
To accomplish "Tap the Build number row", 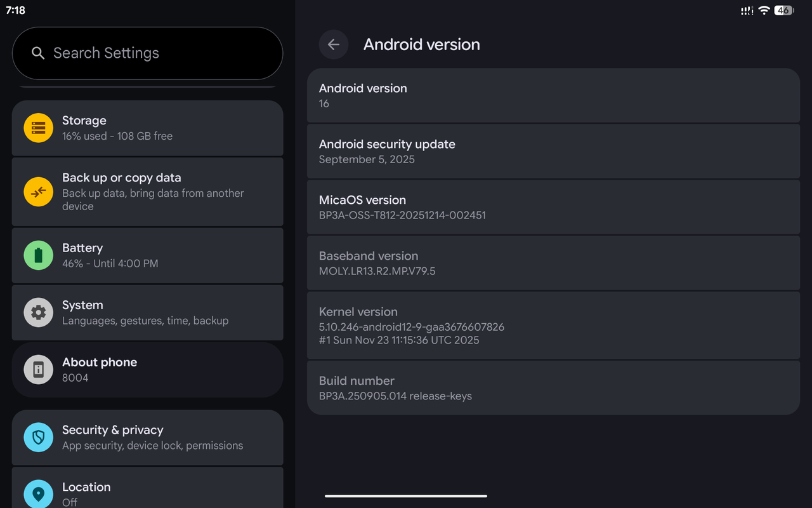I will 553,388.
